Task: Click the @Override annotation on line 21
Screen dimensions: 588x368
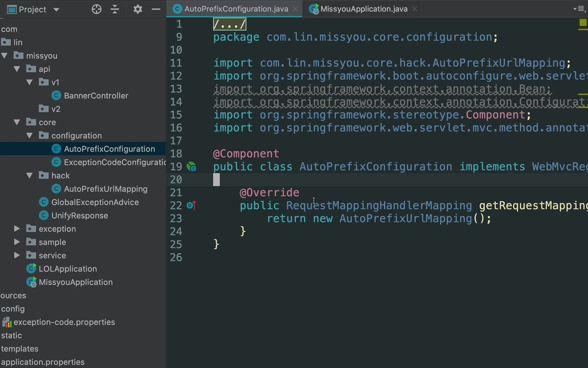Action: pyautogui.click(x=269, y=192)
